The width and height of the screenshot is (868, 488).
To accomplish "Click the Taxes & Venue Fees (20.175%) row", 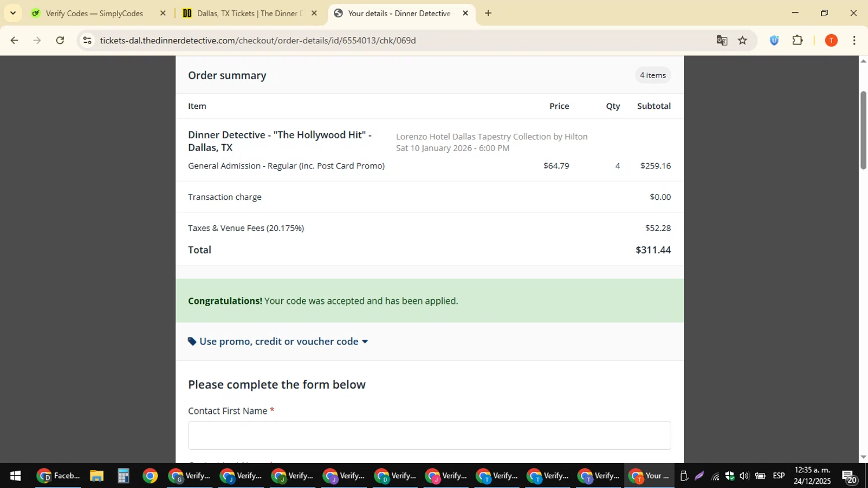I will click(x=429, y=228).
